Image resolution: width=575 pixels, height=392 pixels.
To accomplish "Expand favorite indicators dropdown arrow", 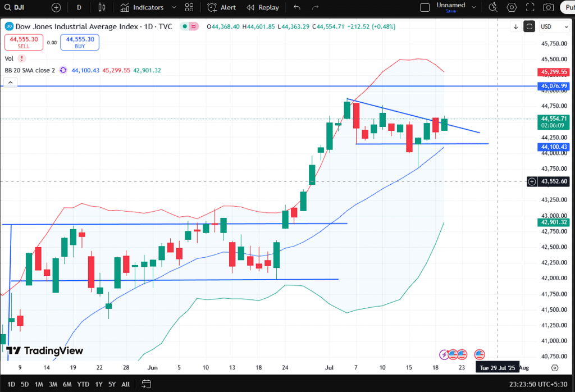I will 174,7.
